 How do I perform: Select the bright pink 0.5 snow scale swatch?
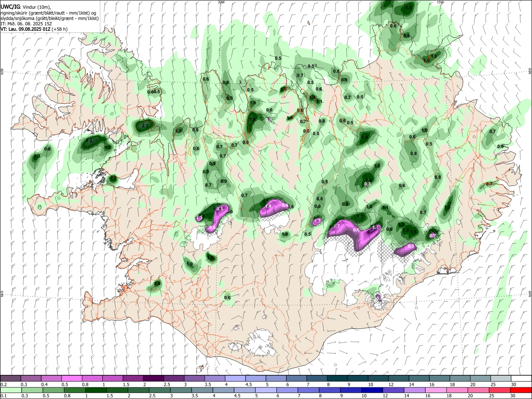pos(71,379)
